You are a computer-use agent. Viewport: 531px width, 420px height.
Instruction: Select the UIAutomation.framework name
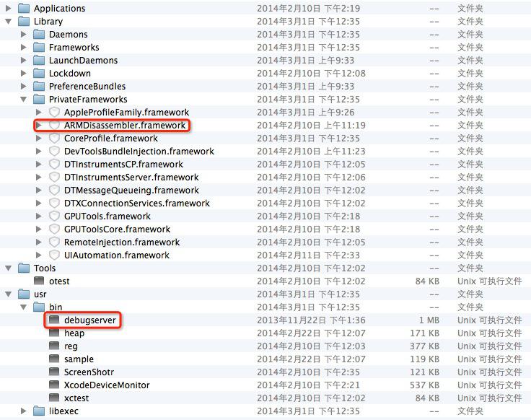pos(117,255)
